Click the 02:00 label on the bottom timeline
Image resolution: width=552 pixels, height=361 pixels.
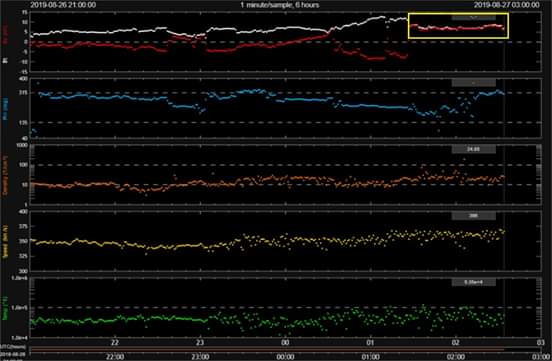click(456, 357)
